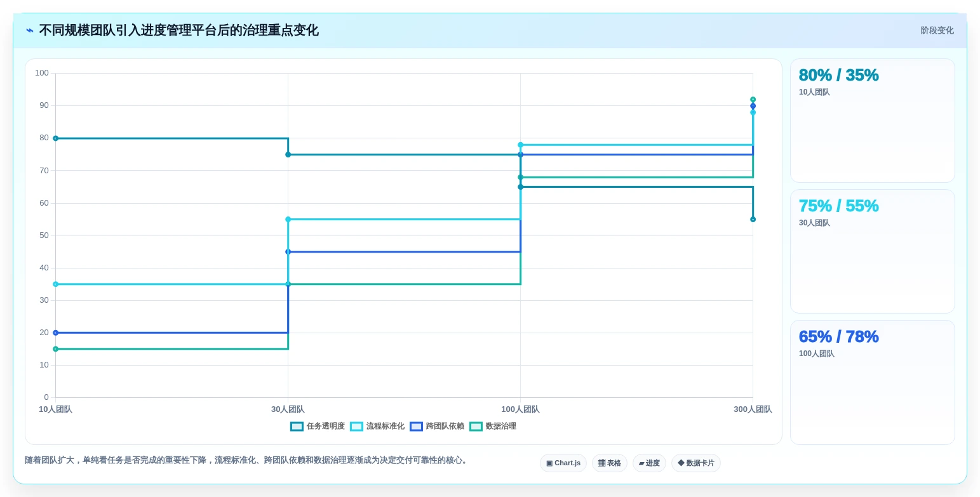This screenshot has height=497, width=980.
Task: Toggle the 流程标准化 legend entry
Action: [377, 427]
